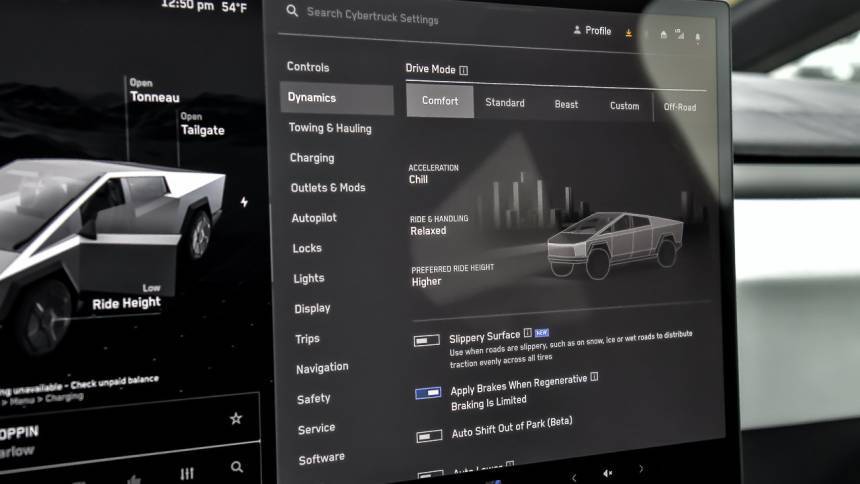Open the Dynamics menu
Screen dimensions: 860x484
(336, 98)
